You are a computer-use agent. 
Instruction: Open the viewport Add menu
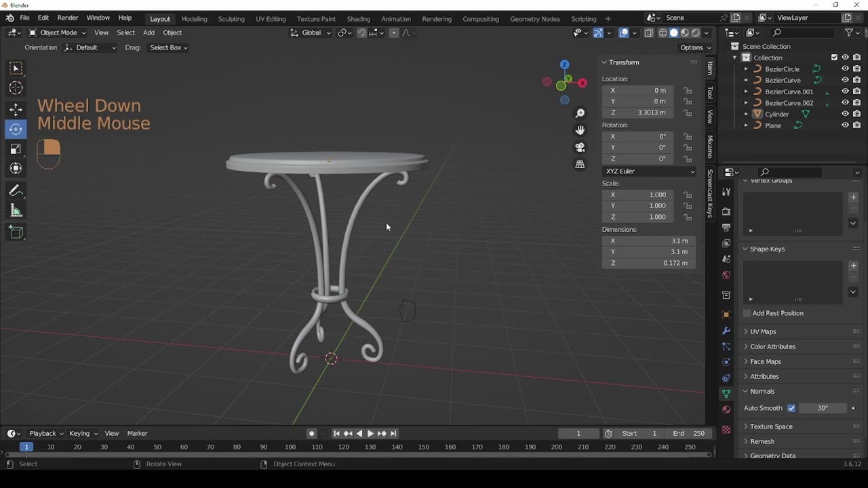pyautogui.click(x=149, y=33)
